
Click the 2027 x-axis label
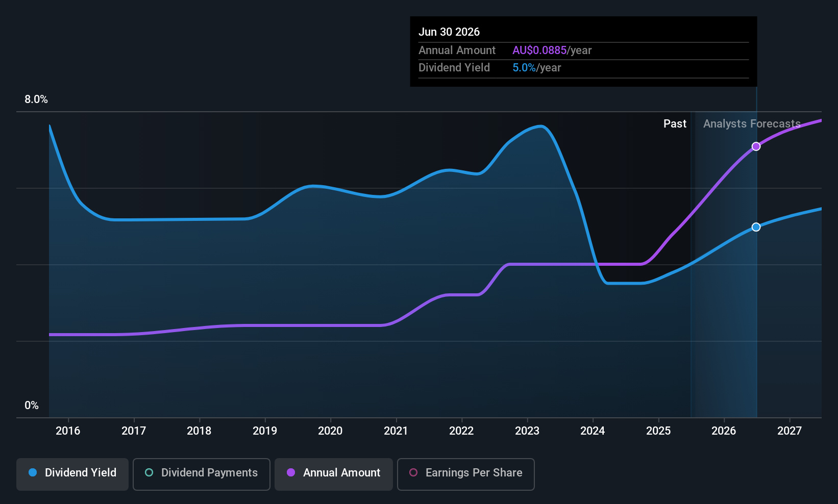pos(790,431)
